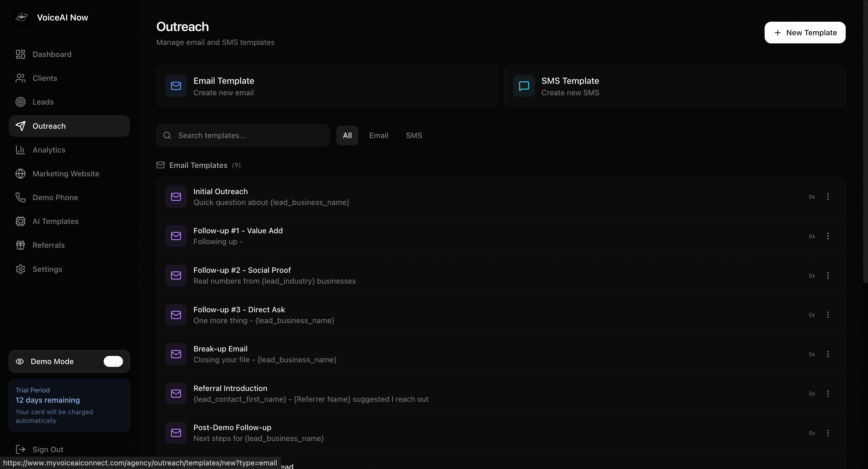This screenshot has width=868, height=469.
Task: Click the VoiceAI Now logo icon
Action: [22, 17]
